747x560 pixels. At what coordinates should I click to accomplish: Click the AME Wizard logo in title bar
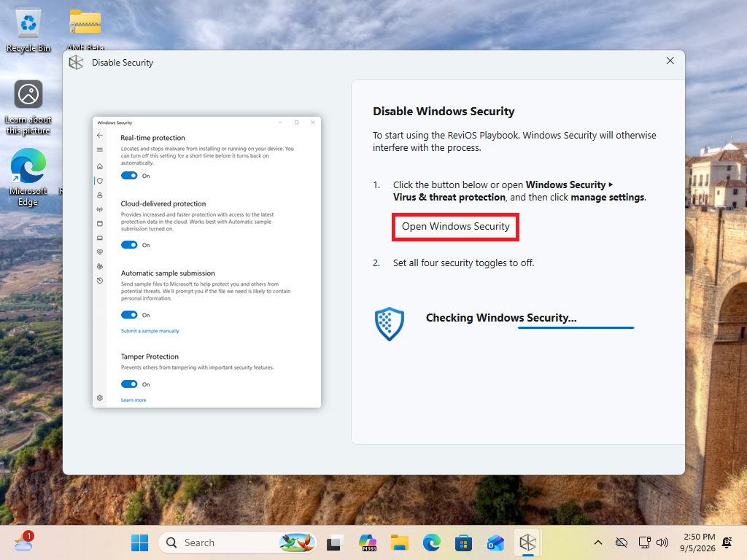(76, 63)
